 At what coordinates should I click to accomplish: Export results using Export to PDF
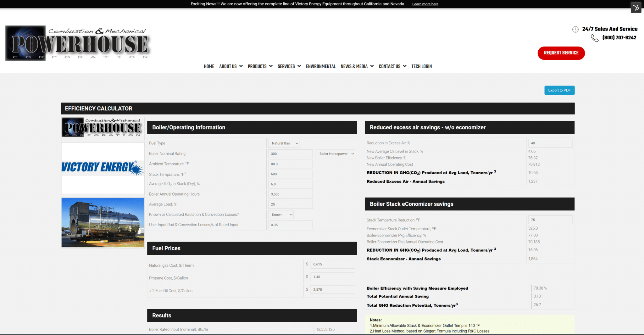pos(559,90)
